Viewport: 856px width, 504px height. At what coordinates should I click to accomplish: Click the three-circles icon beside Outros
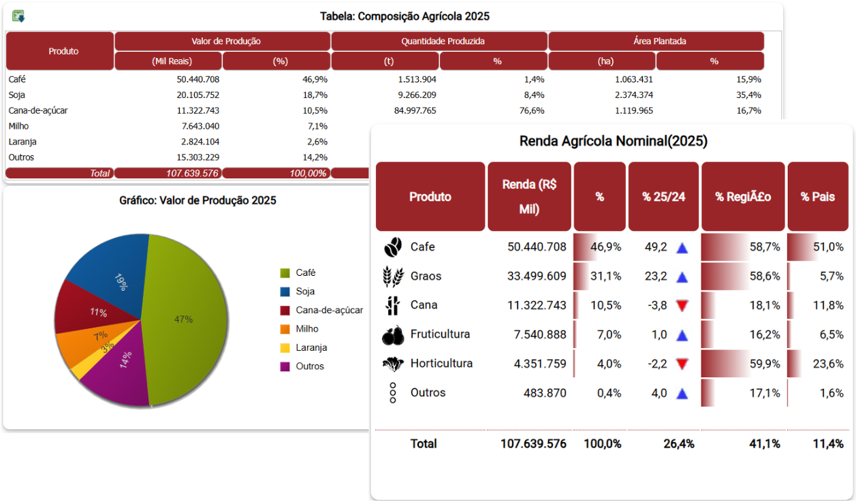tap(393, 393)
